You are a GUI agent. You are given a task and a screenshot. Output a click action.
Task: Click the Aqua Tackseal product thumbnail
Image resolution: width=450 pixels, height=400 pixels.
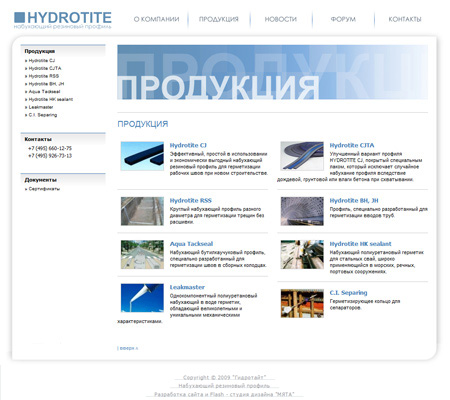(x=142, y=254)
